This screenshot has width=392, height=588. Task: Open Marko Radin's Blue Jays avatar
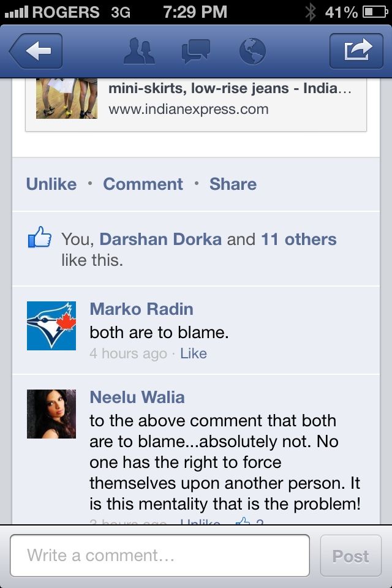[x=51, y=325]
